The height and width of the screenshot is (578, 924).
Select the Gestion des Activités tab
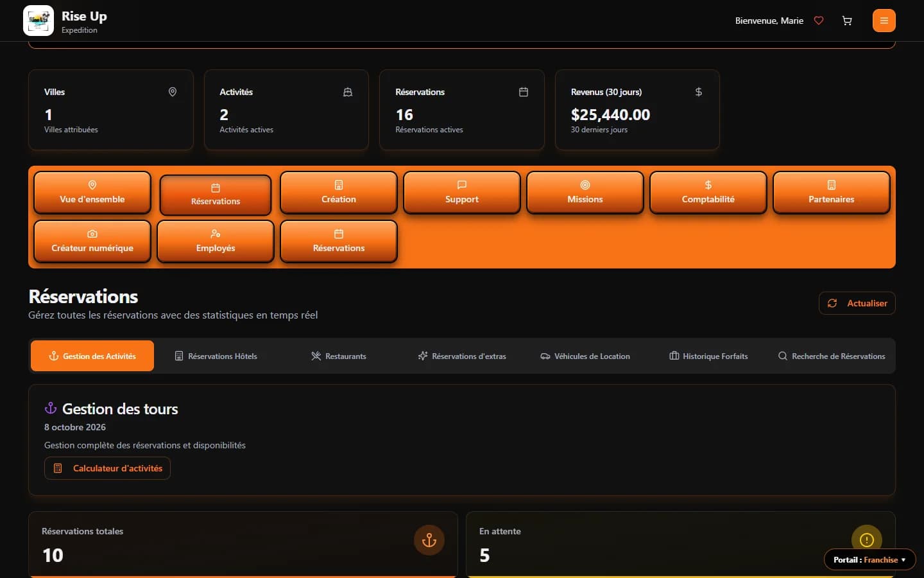click(92, 356)
